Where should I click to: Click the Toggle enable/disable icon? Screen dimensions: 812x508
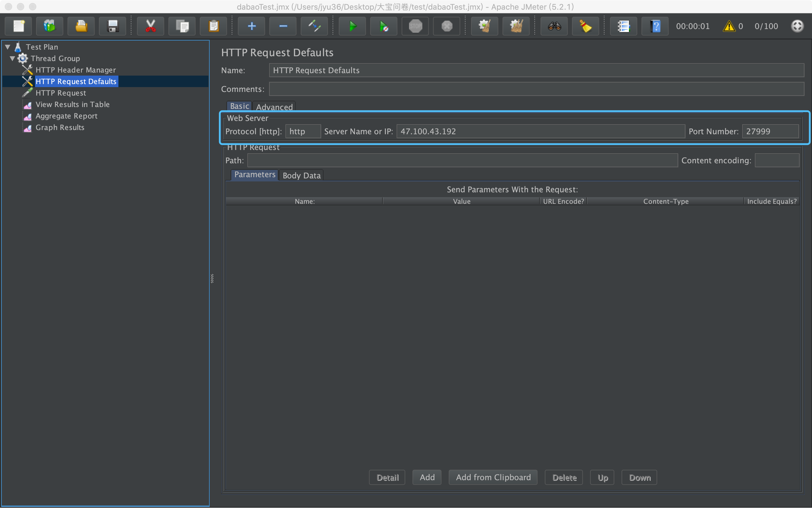[x=314, y=26]
